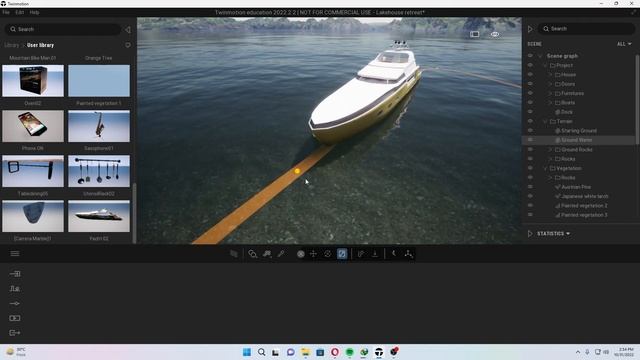Open the Media dock icon

click(15, 318)
